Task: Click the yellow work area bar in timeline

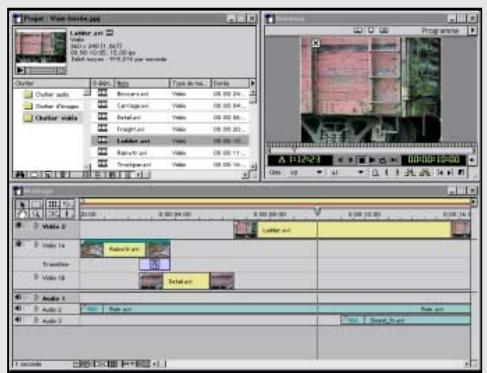Action: (276, 201)
